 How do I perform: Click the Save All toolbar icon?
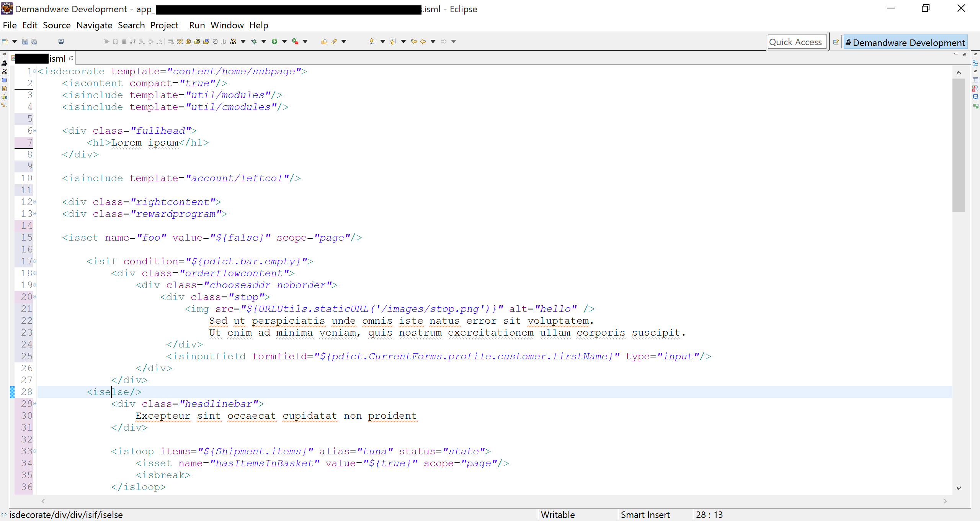click(x=34, y=41)
